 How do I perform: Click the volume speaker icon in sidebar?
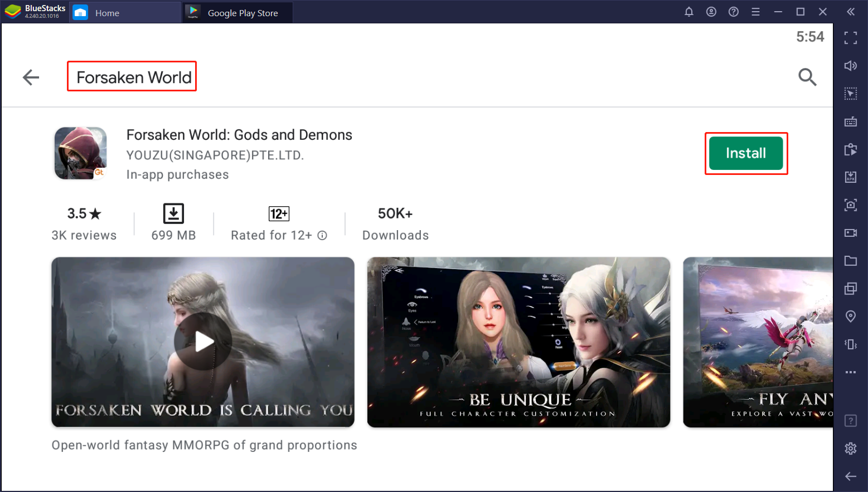pos(851,66)
